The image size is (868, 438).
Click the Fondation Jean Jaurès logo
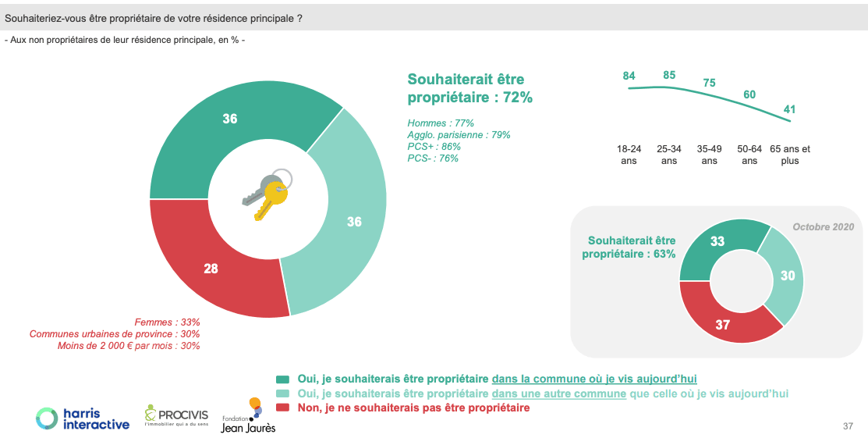[249, 416]
